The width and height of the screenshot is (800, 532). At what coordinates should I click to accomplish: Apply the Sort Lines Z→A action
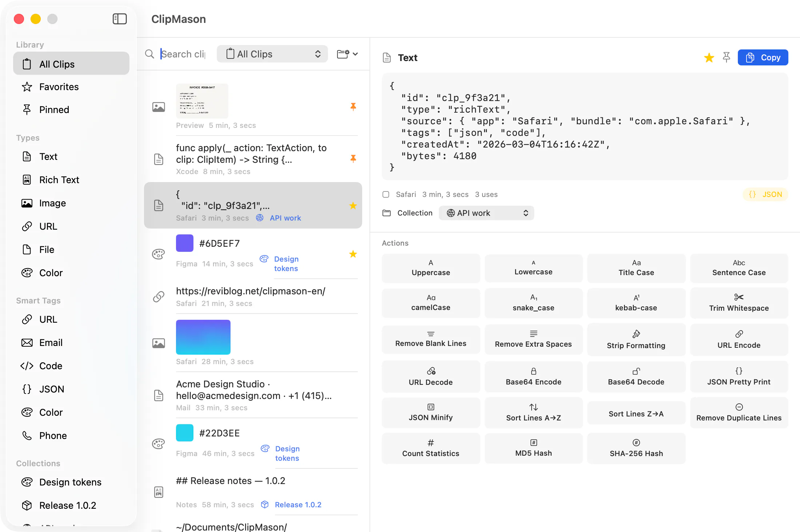click(x=636, y=413)
